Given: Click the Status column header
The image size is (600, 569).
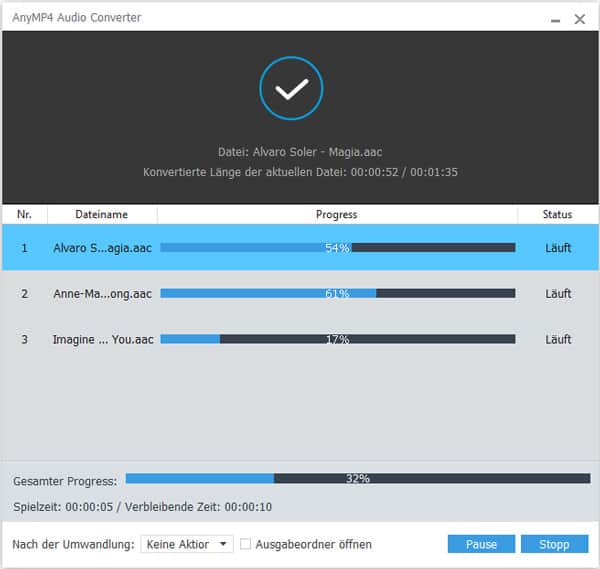Looking at the screenshot, I should pyautogui.click(x=557, y=215).
